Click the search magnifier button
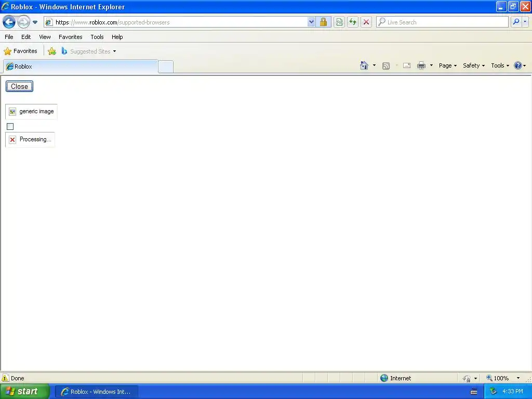This screenshot has height=399, width=532. click(516, 22)
